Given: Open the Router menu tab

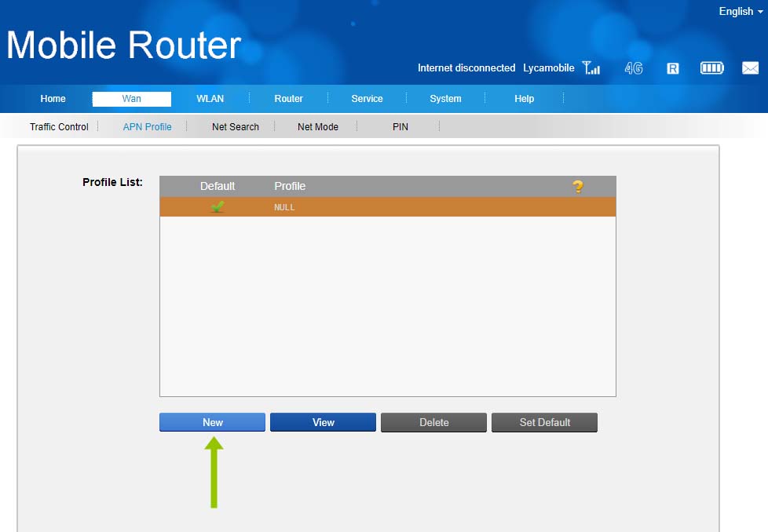Looking at the screenshot, I should (288, 99).
